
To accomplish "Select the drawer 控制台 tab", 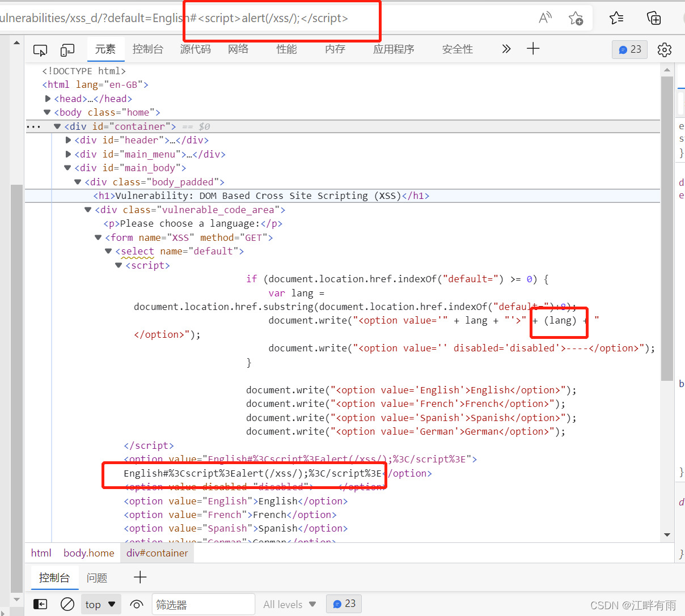I will (54, 577).
